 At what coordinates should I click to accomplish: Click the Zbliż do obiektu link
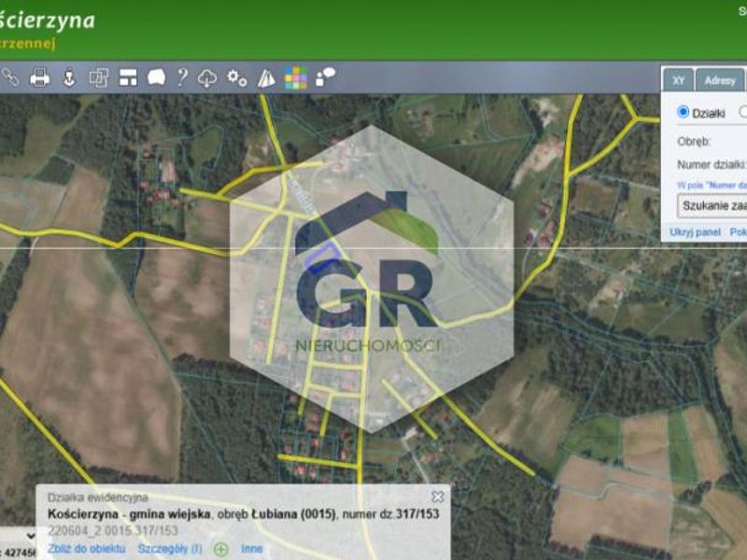click(x=86, y=549)
